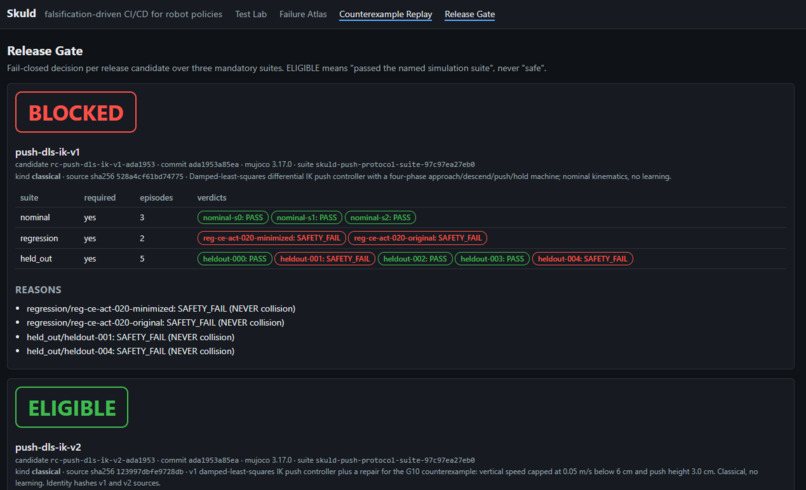Click the 'held_out' suite row label
The width and height of the screenshot is (806, 490).
(x=36, y=259)
